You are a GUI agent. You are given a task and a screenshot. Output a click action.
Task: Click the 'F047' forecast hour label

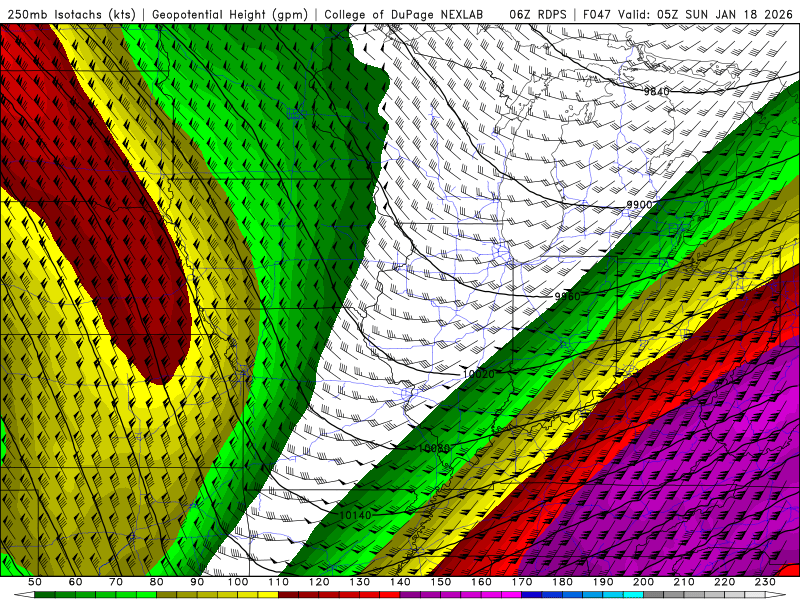click(597, 14)
